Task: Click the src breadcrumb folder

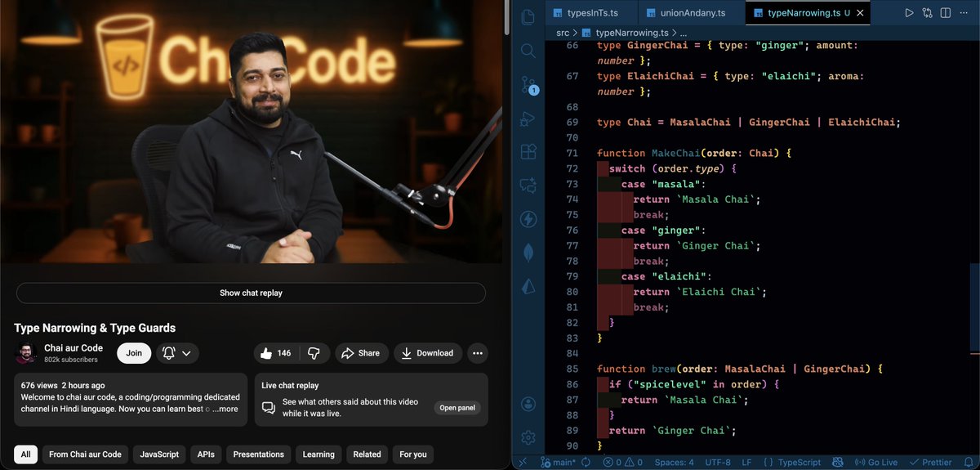Action: pyautogui.click(x=563, y=33)
